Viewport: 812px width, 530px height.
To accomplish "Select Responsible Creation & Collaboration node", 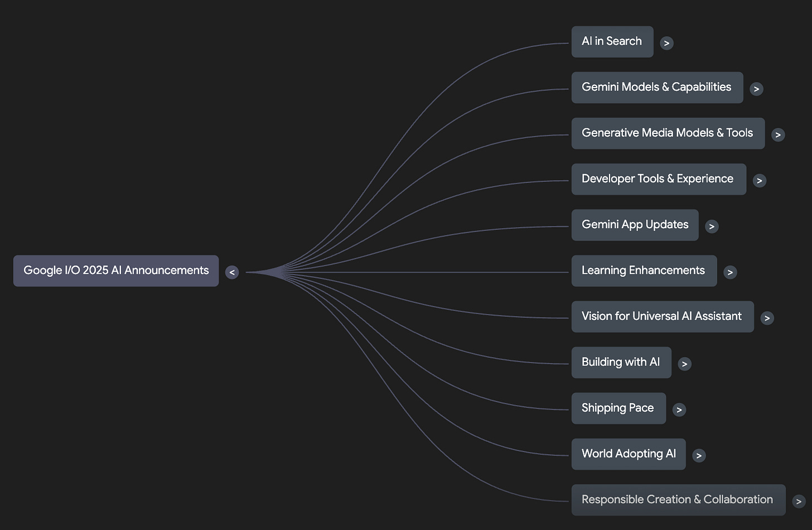I will 678,499.
